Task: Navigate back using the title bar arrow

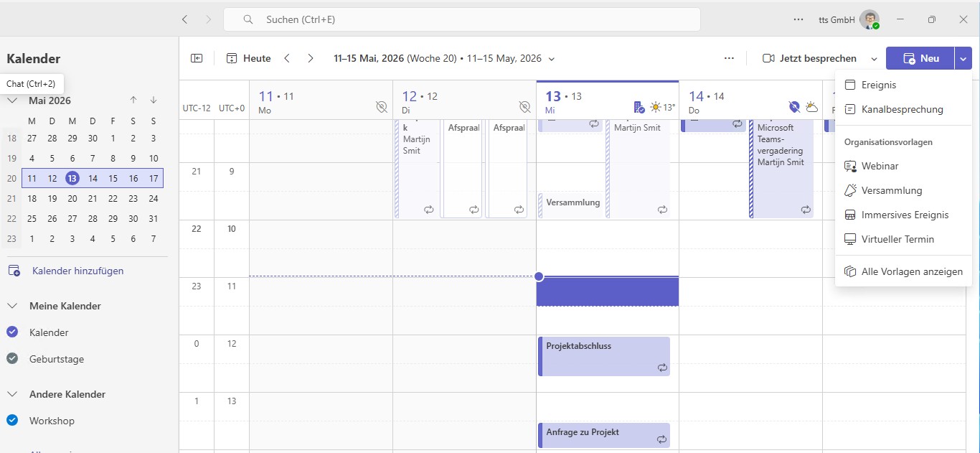Action: pyautogui.click(x=185, y=19)
